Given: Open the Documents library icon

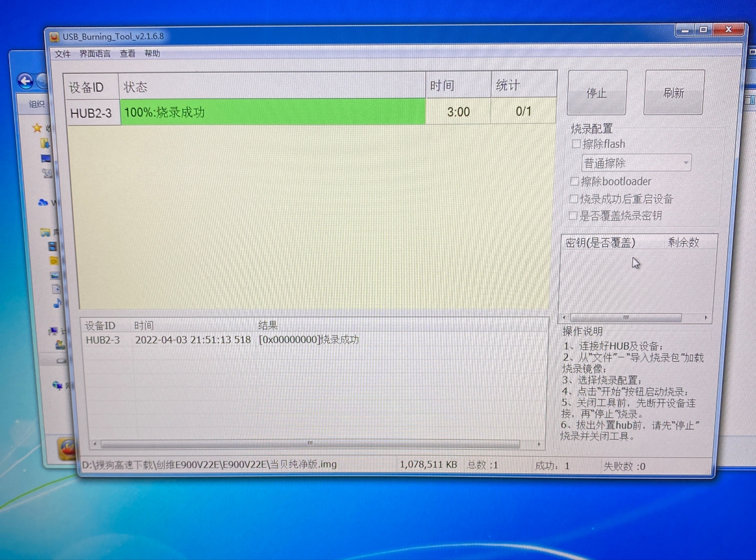Looking at the screenshot, I should coord(56,289).
